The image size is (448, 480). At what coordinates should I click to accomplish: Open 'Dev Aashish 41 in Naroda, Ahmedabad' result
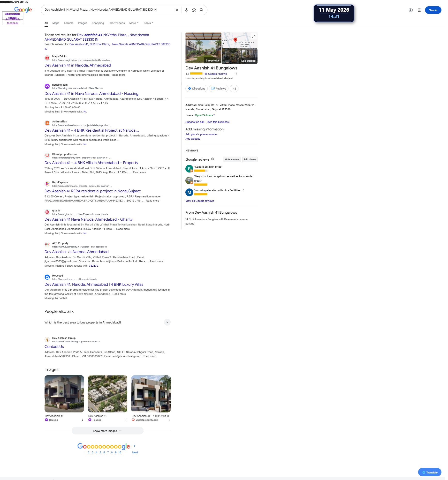pos(78,65)
